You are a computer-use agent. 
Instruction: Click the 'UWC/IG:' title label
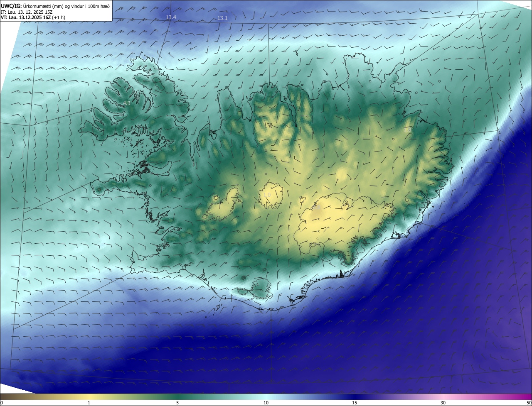pyautogui.click(x=11, y=6)
